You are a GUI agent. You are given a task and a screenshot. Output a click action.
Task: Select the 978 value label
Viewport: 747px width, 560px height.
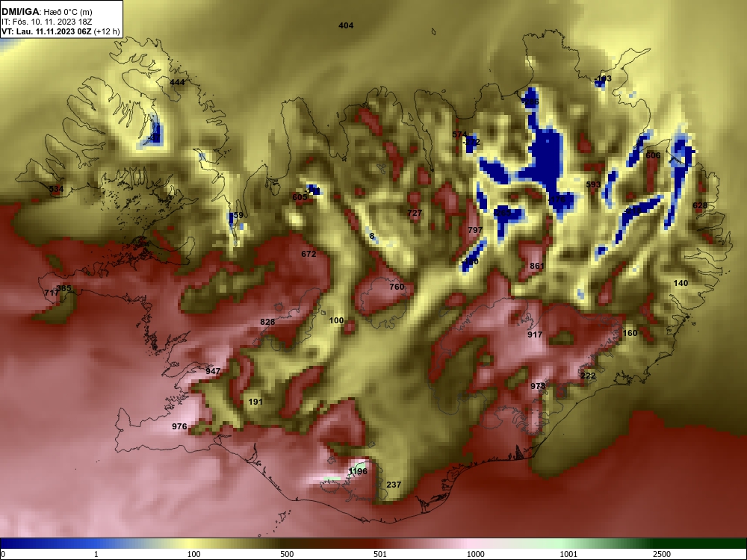coord(538,386)
